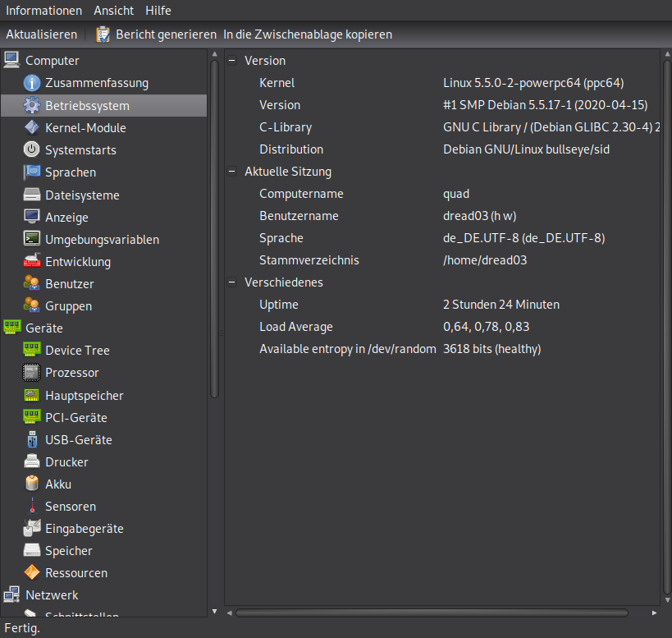Viewport: 672px width, 638px height.
Task: Click the sidebar scroll-down arrow
Action: point(215,612)
